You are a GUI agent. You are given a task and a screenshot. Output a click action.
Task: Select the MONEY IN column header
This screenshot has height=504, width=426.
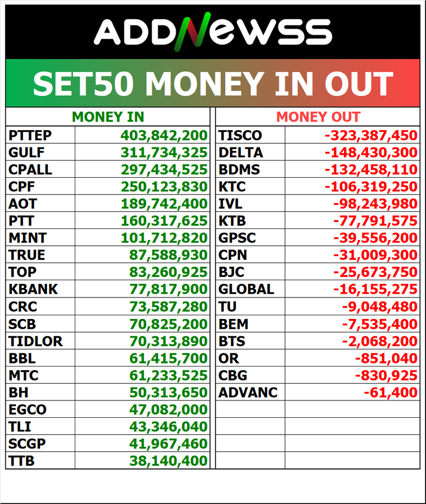pyautogui.click(x=108, y=117)
